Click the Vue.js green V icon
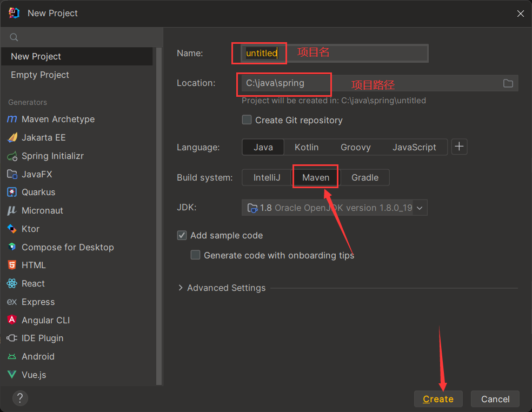The height and width of the screenshot is (412, 532). [x=12, y=375]
